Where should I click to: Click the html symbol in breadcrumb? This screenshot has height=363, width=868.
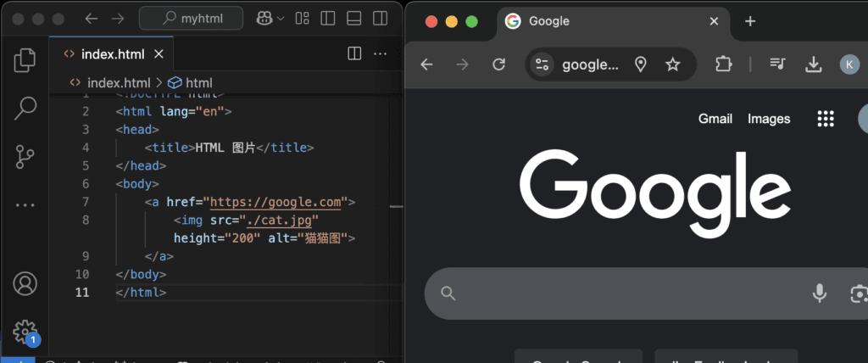point(190,83)
